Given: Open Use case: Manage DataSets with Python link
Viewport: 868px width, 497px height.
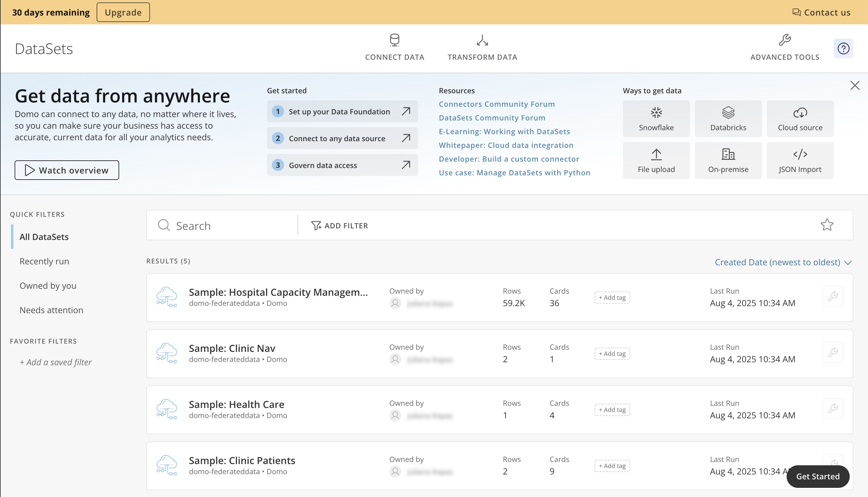Looking at the screenshot, I should point(514,173).
